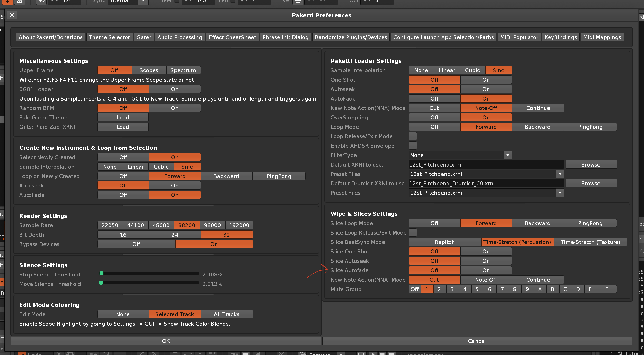Click the Strip Silence Threshold slider handle

(x=101, y=273)
